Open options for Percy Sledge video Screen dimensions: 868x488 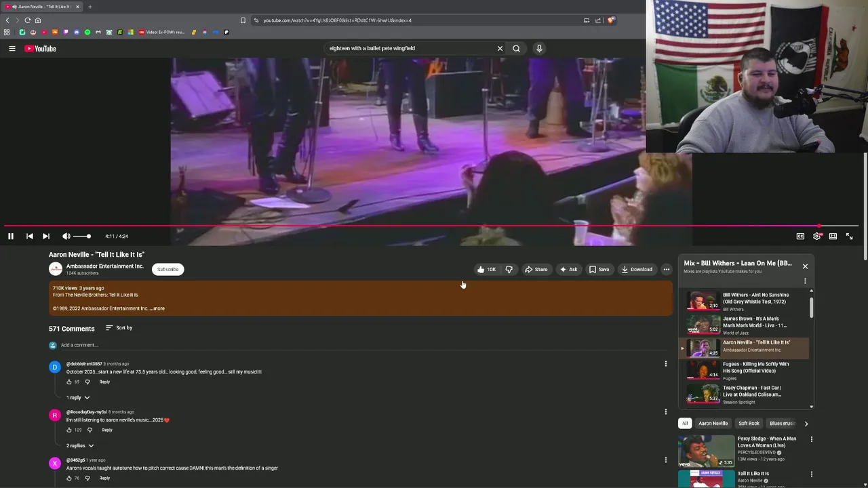pos(811,439)
